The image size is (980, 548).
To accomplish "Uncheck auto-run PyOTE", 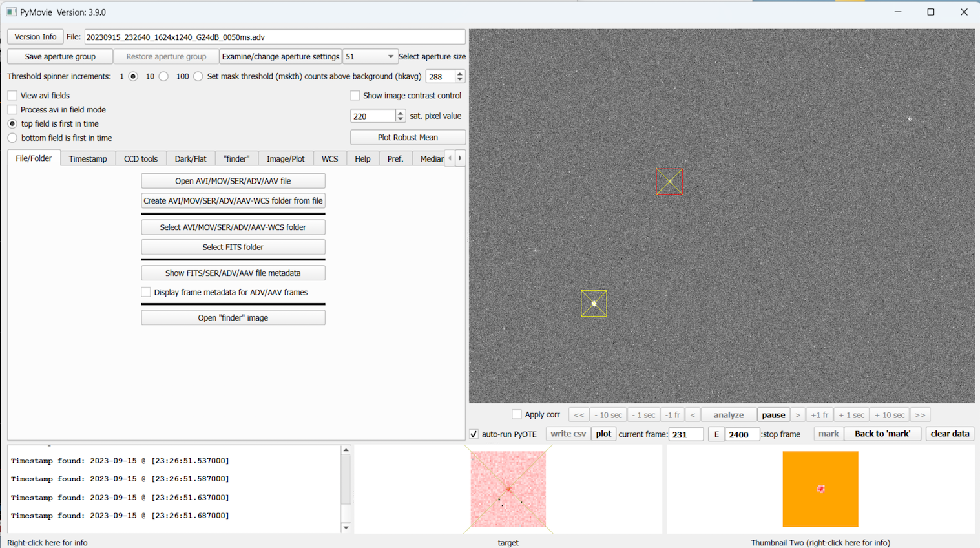I will pyautogui.click(x=474, y=434).
